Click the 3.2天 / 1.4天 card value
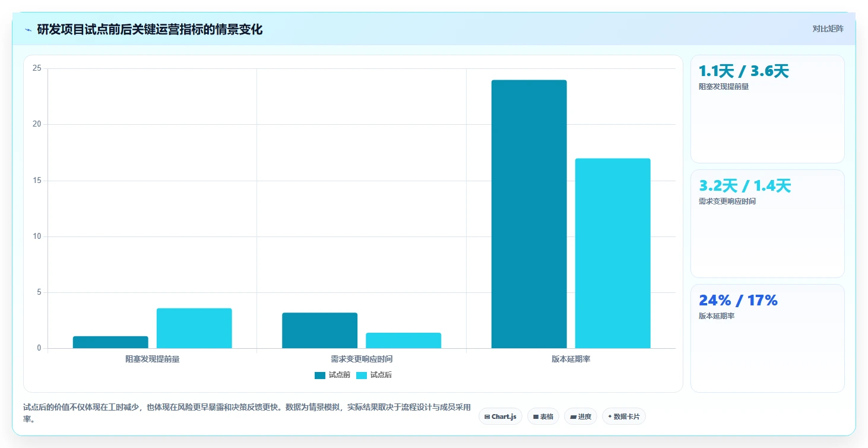The height and width of the screenshot is (448, 868). coord(745,186)
